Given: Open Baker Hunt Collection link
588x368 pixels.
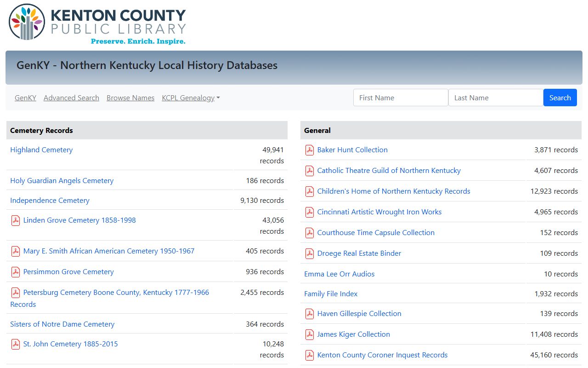Looking at the screenshot, I should pos(352,150).
